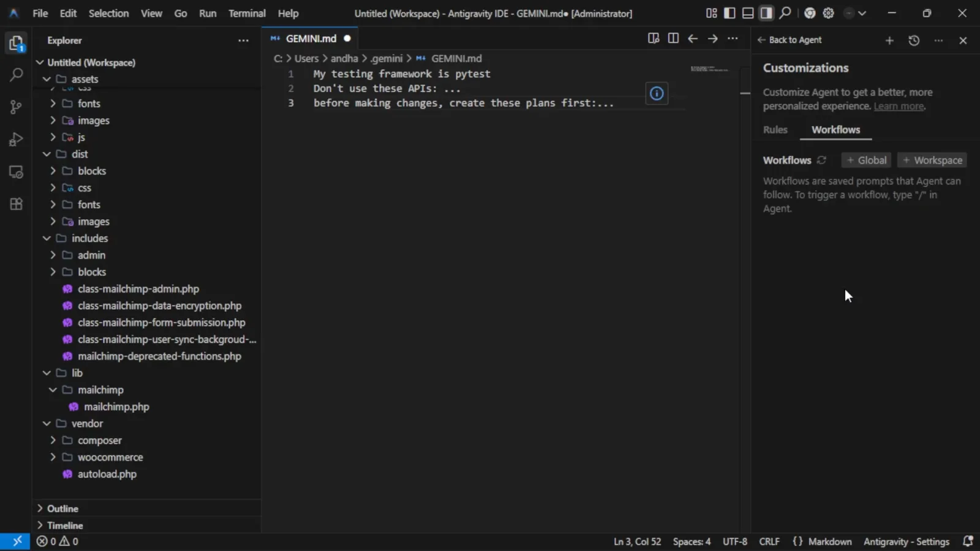Select the Workflows tab
Screen dimensions: 980x551
835,130
